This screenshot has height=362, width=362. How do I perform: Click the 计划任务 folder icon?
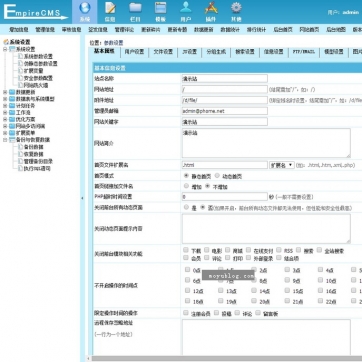click(x=12, y=106)
